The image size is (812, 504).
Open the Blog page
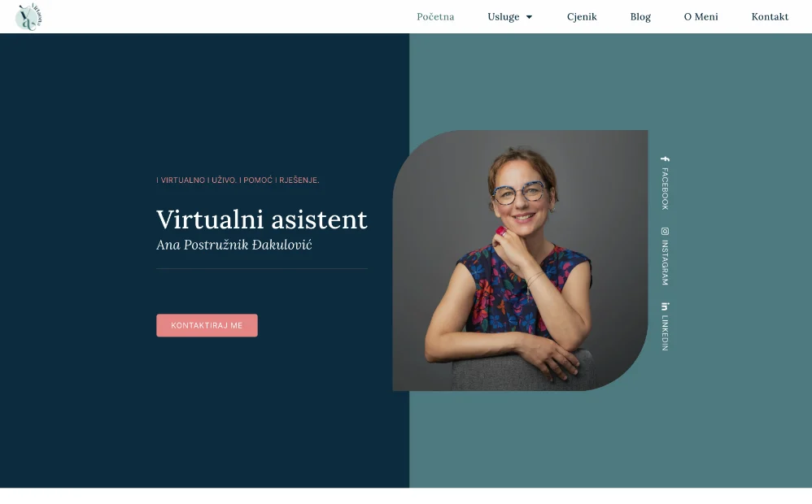tap(640, 16)
